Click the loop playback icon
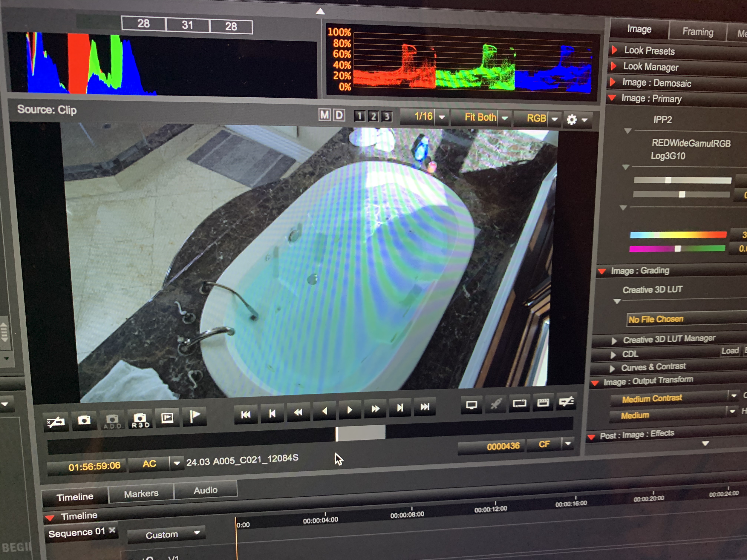The height and width of the screenshot is (560, 747). tap(519, 403)
